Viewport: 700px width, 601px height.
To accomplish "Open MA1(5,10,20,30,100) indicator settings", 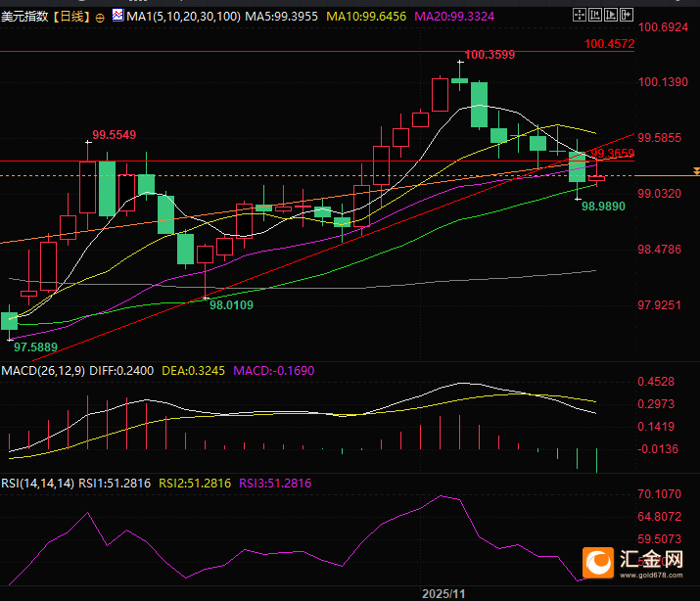I will tap(183, 17).
